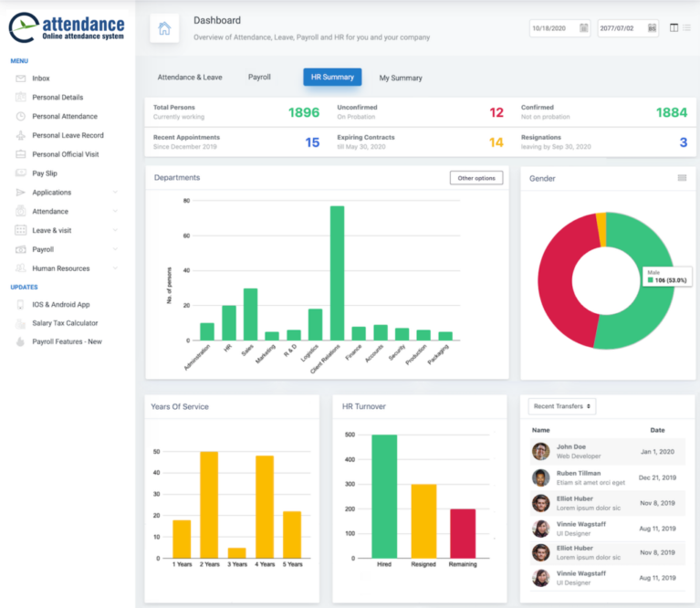Viewport: 700px width, 608px height.
Task: Click the Client Relations department bar
Action: pyautogui.click(x=337, y=273)
